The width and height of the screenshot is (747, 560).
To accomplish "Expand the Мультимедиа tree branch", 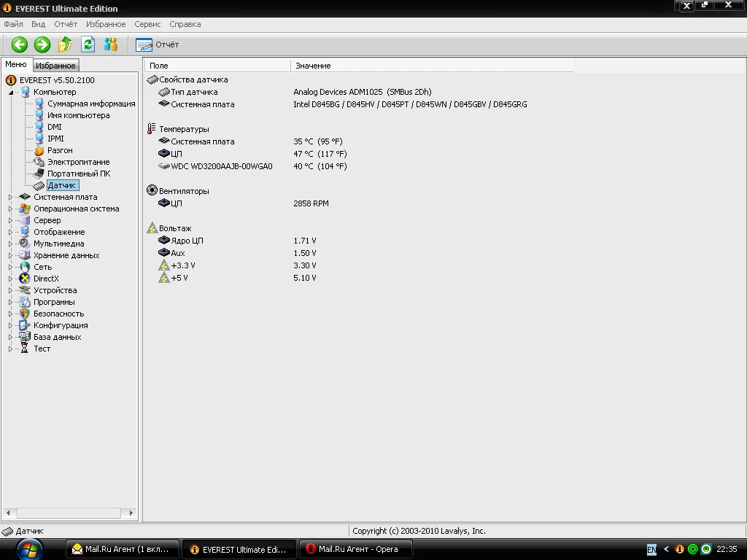I will (x=10, y=244).
